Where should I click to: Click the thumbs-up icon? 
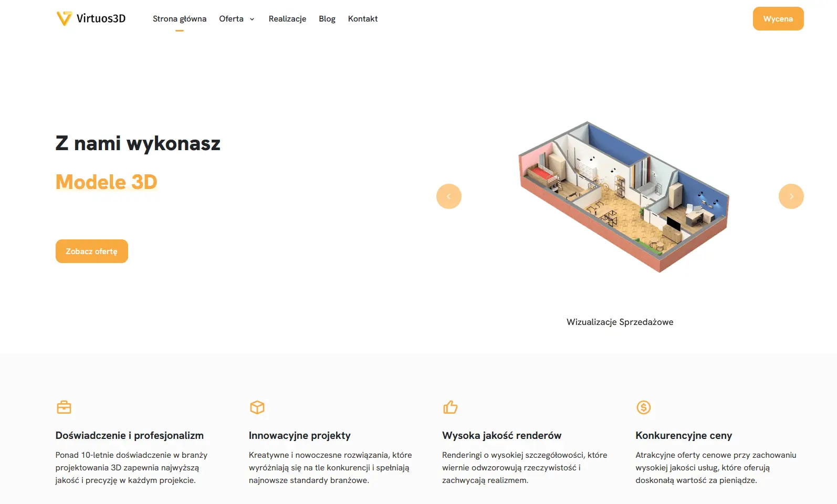point(451,407)
